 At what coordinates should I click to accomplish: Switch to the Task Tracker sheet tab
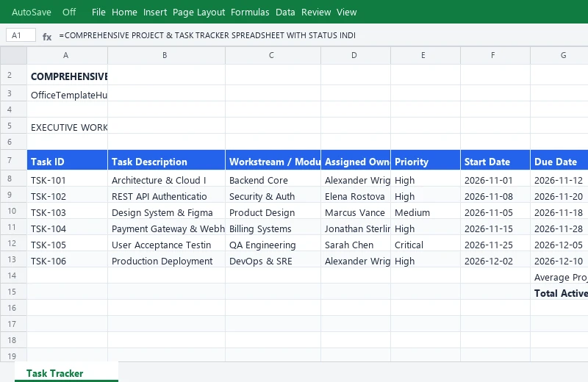[x=66, y=372]
